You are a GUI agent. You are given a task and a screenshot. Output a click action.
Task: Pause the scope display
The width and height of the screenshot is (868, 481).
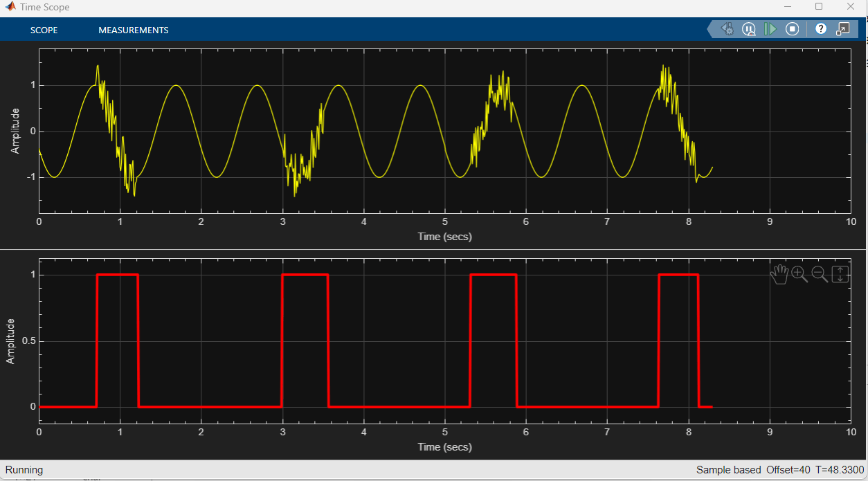[749, 29]
